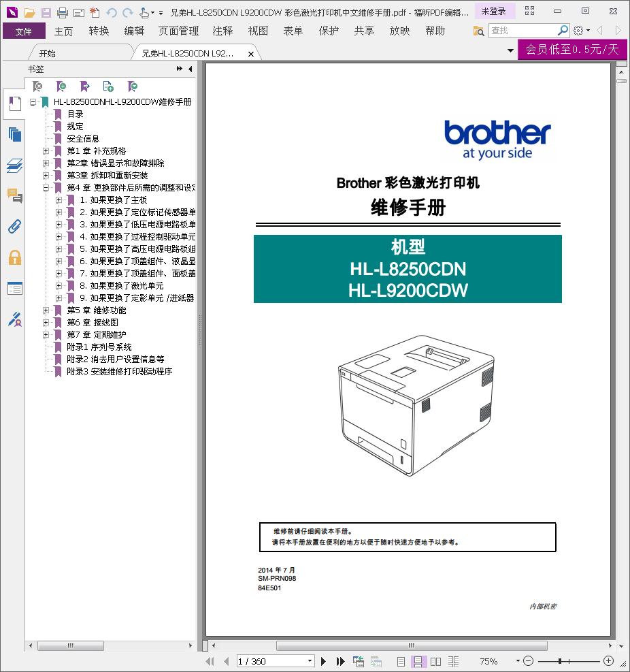Click the bookmark destination arrow icon
Image resolution: width=630 pixels, height=672 pixels.
[x=85, y=86]
